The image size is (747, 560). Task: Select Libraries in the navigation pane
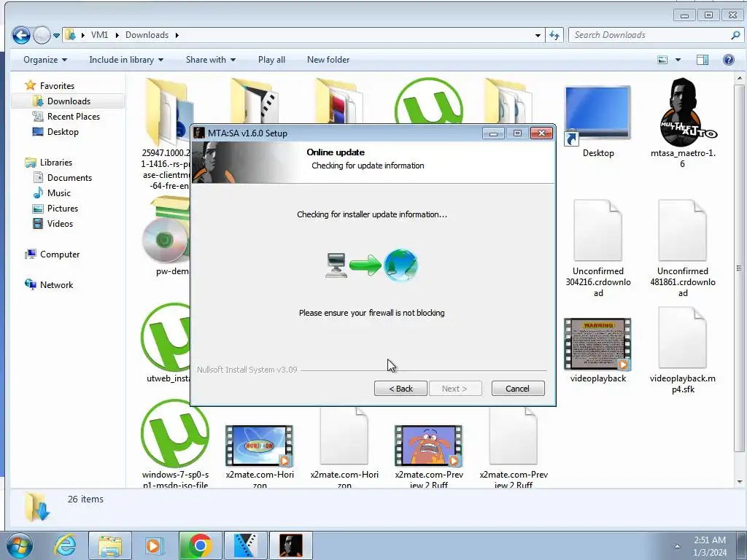pyautogui.click(x=49, y=163)
